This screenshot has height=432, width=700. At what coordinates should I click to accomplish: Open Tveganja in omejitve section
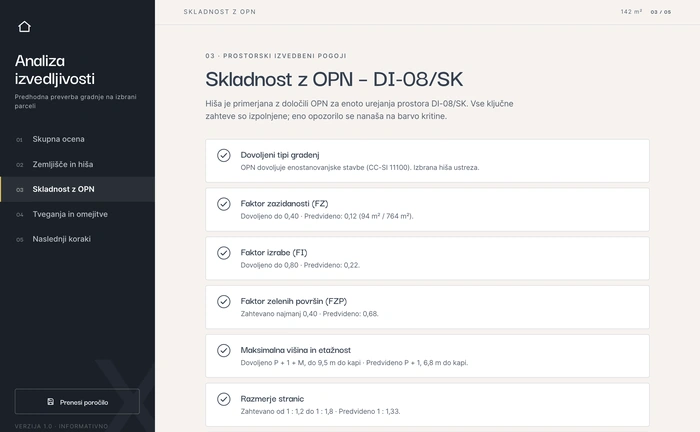(77, 214)
